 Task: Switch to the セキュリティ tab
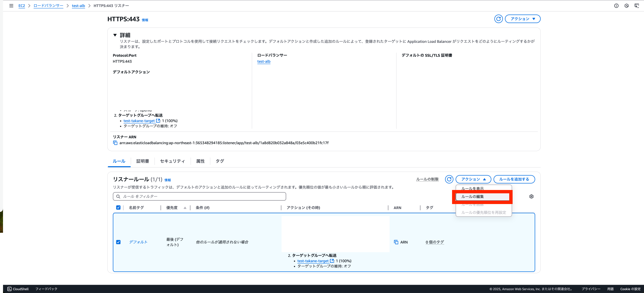tap(173, 161)
